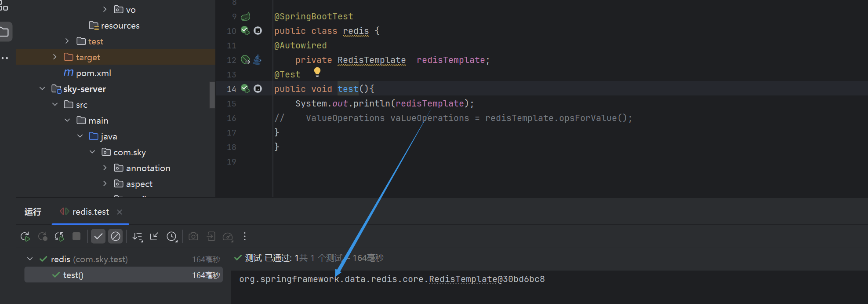Screen dimensions: 868x304
Task: Click the run gutter icon beside class redis
Action: click(245, 31)
